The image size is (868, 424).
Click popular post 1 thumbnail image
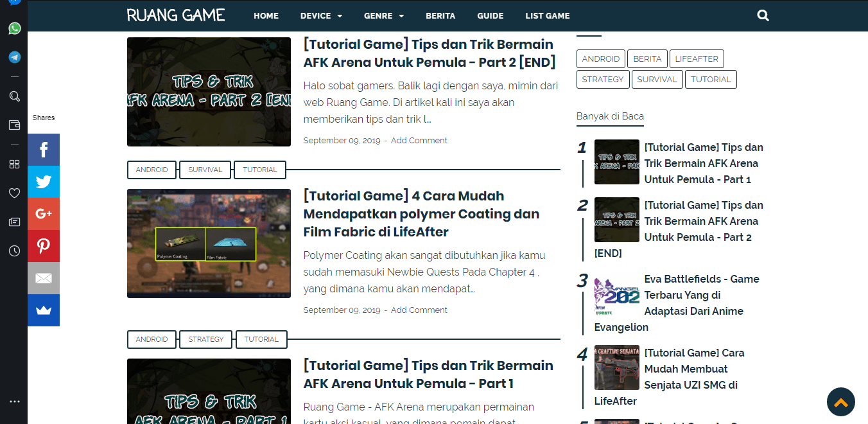coord(617,162)
